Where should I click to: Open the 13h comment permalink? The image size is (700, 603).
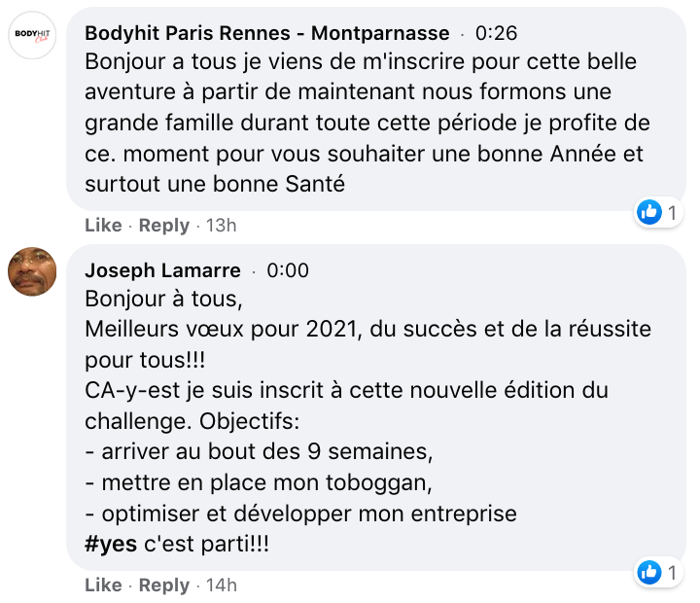coord(221,226)
